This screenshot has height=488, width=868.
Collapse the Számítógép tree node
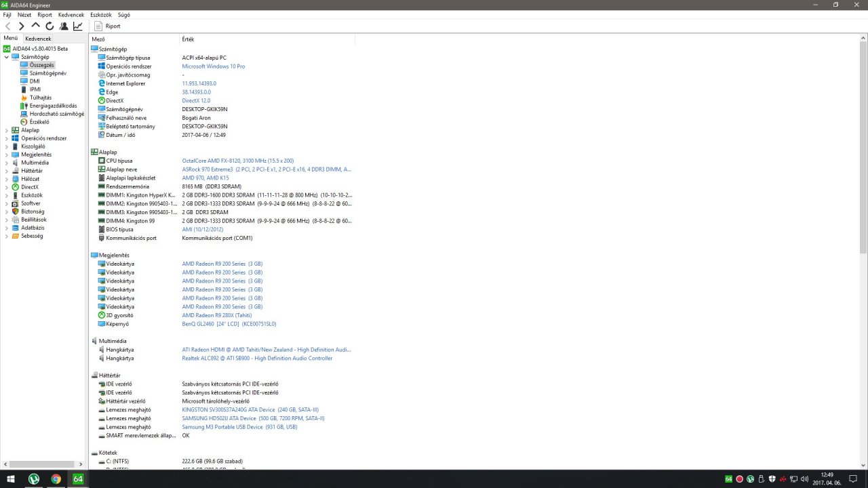coord(7,57)
